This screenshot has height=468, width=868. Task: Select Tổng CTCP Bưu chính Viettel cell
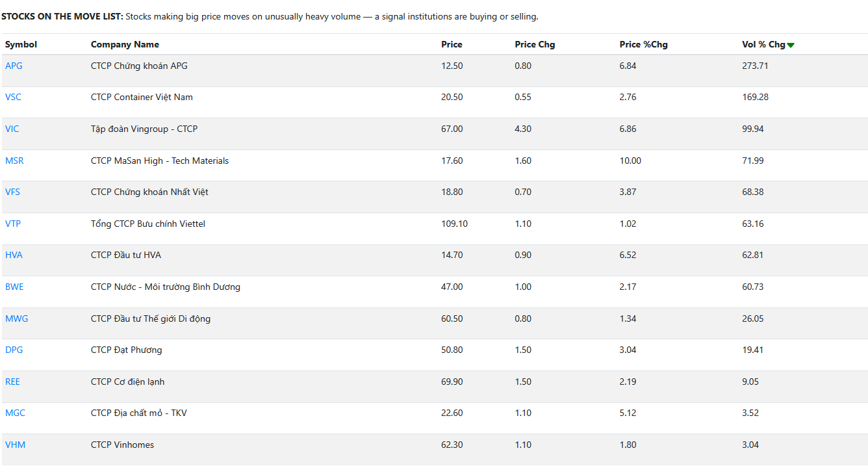click(x=148, y=224)
